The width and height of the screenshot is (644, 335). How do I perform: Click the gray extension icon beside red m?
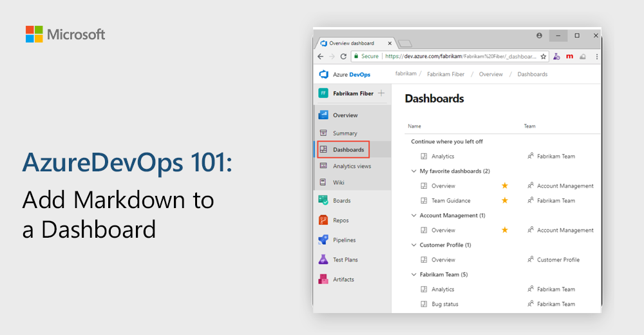pyautogui.click(x=582, y=56)
